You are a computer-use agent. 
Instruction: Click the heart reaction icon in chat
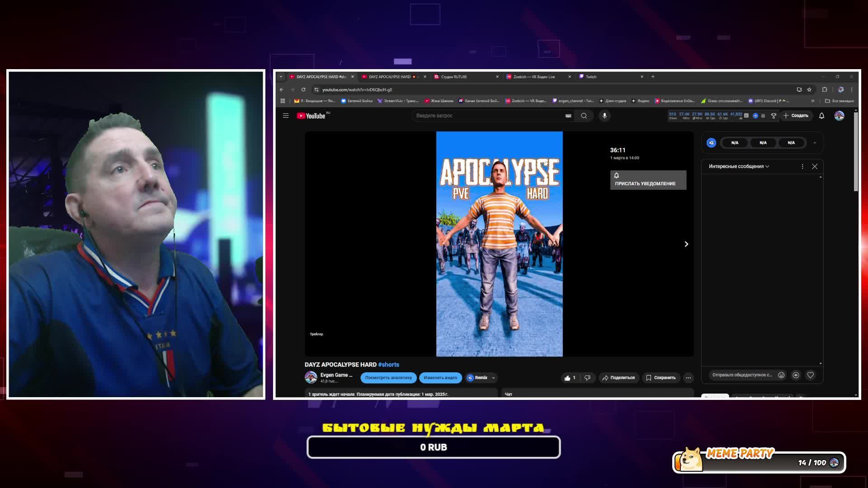pos(811,375)
